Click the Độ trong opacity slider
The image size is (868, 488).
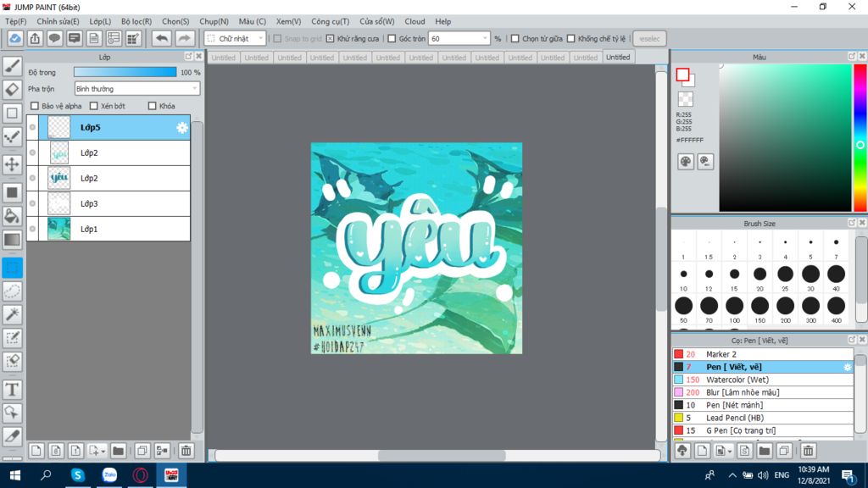(125, 72)
